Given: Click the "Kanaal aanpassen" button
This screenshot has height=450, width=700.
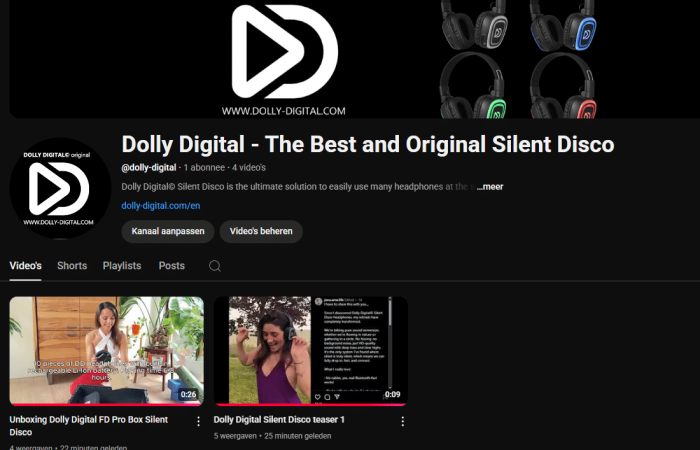Looking at the screenshot, I should tap(168, 231).
